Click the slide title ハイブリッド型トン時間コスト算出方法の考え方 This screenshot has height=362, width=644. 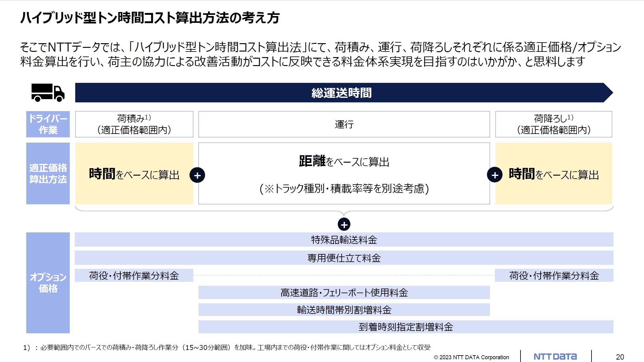point(150,18)
